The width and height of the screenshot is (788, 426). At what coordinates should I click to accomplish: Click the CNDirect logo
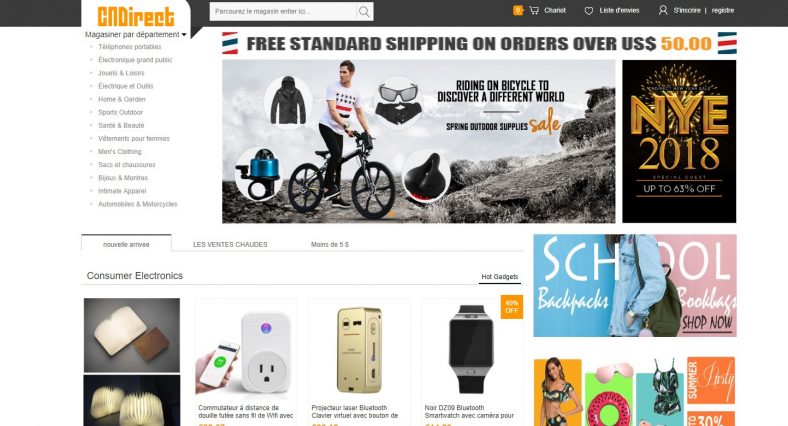[x=136, y=17]
